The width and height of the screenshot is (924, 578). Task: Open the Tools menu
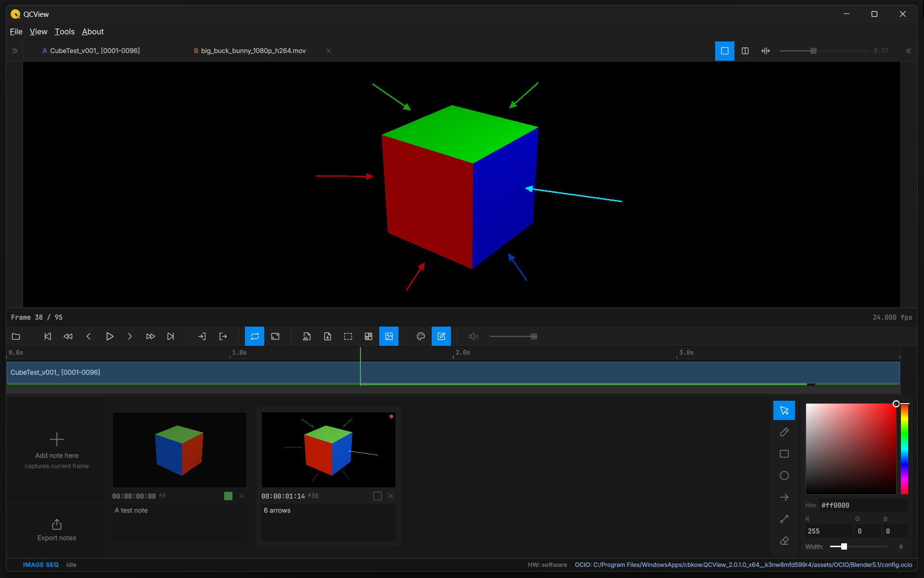click(64, 31)
